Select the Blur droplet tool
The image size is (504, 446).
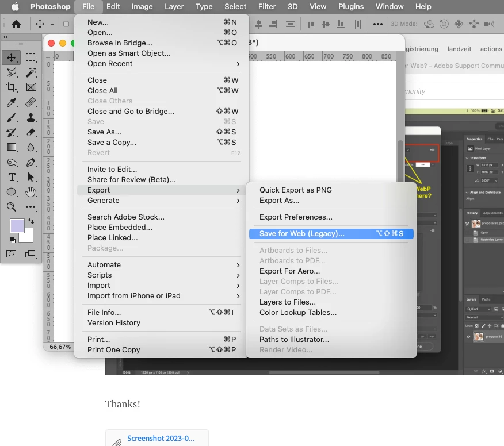point(30,147)
